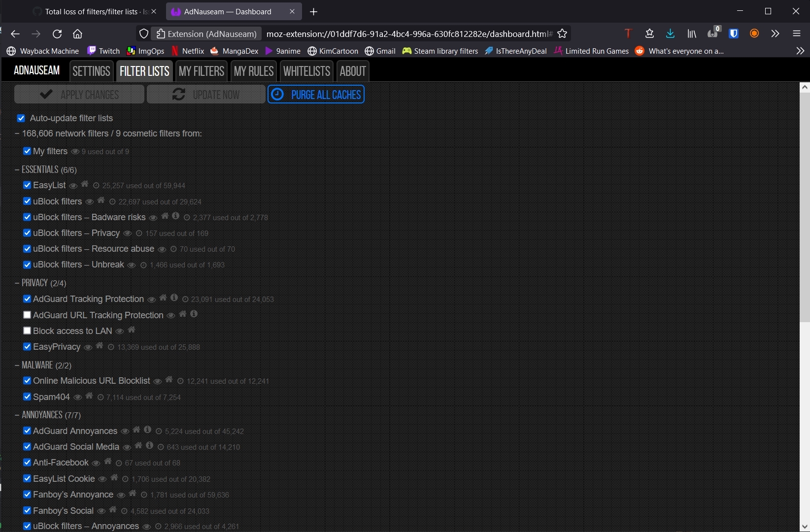The height and width of the screenshot is (532, 810).
Task: Click the info icon beside AdGuard Tracking Protection
Action: pos(174,299)
